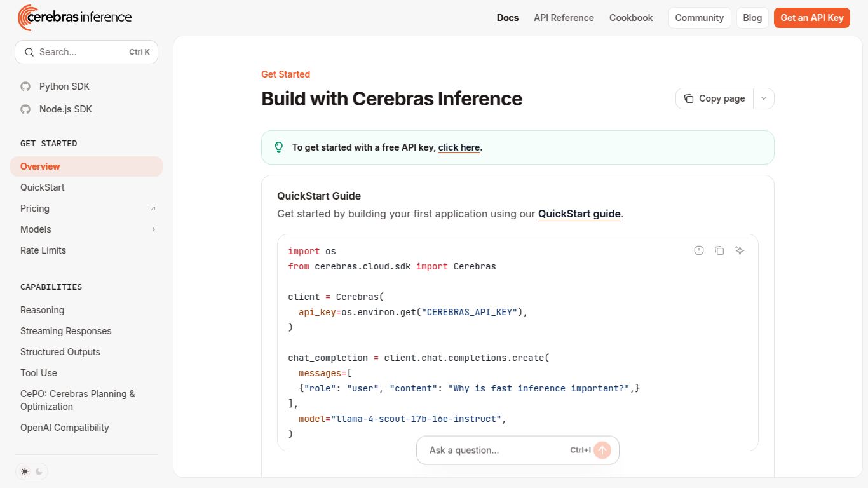
Task: Enable dark mode with the moon toggle
Action: click(39, 471)
